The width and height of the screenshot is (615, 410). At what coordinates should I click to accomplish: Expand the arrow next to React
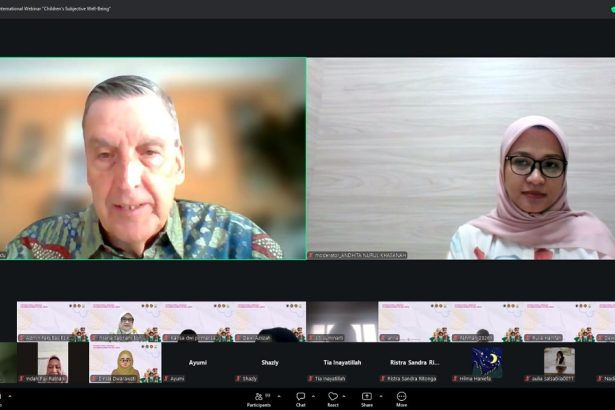(x=344, y=396)
